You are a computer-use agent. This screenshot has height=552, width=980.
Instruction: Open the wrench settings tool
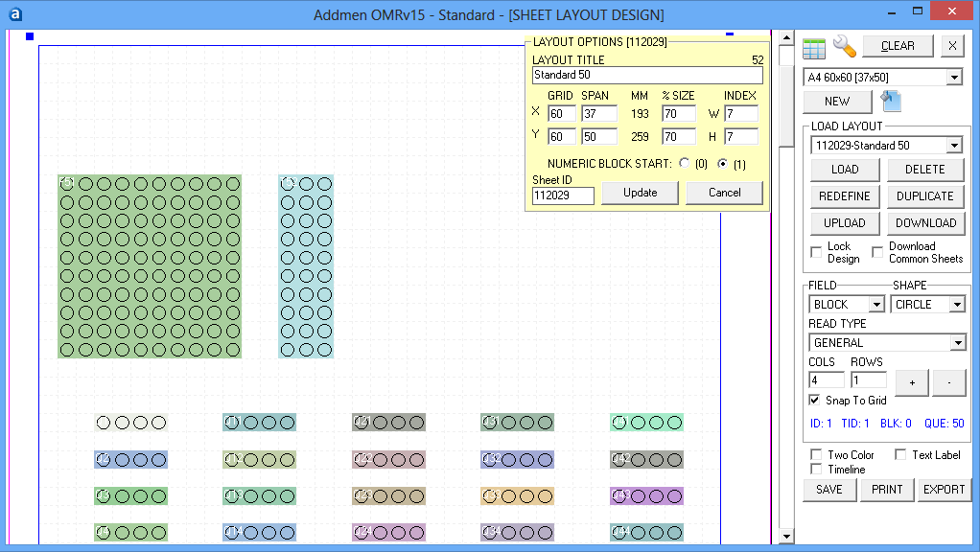pos(845,46)
